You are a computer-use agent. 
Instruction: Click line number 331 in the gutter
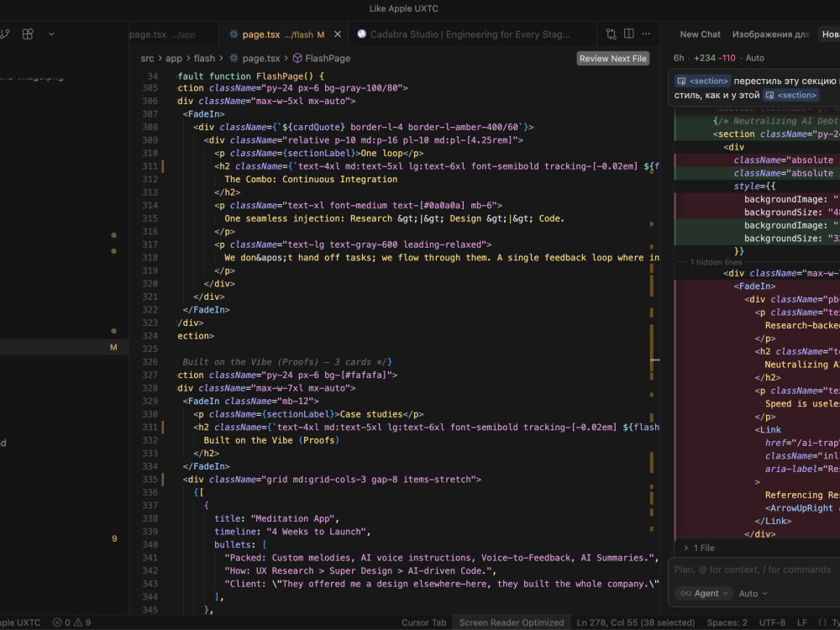click(x=150, y=427)
